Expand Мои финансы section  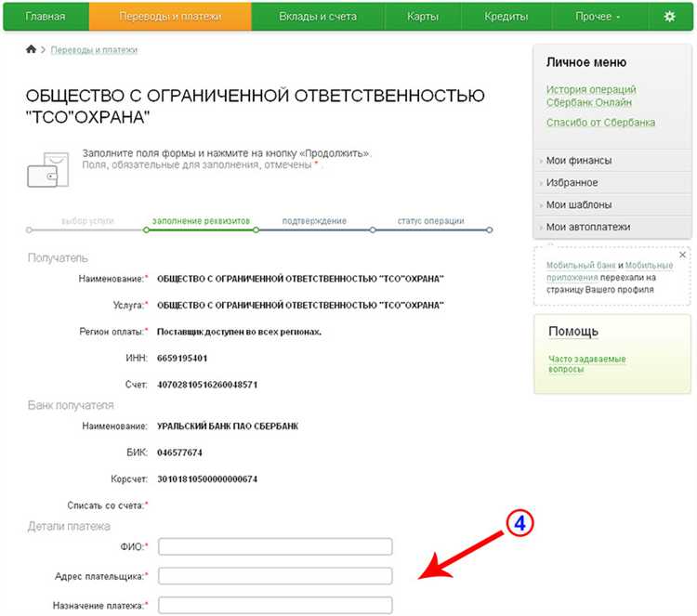579,161
